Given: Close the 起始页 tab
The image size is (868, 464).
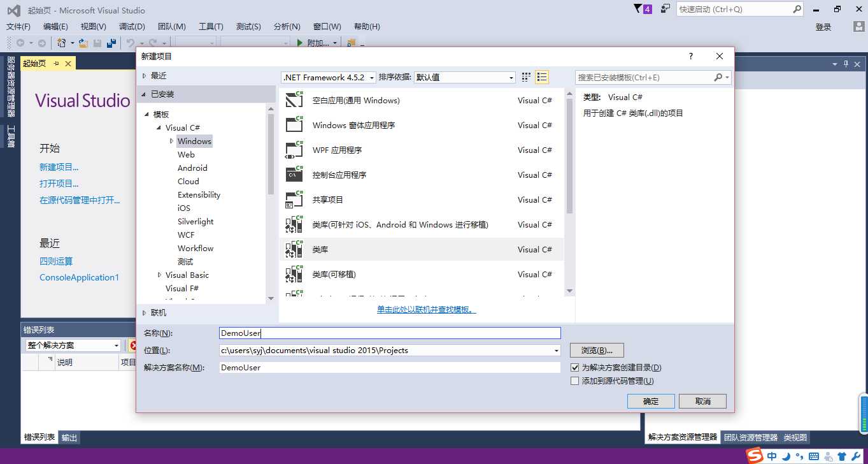Looking at the screenshot, I should coord(68,63).
